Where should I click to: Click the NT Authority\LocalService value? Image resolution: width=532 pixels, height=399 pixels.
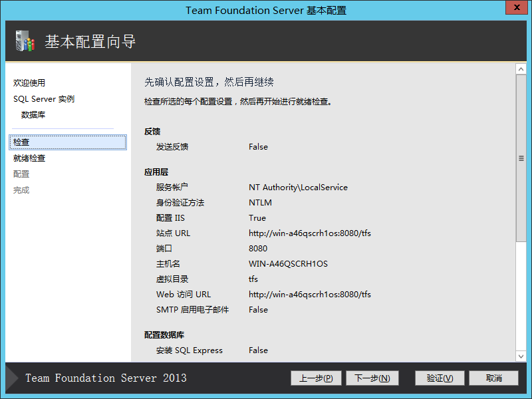point(298,188)
